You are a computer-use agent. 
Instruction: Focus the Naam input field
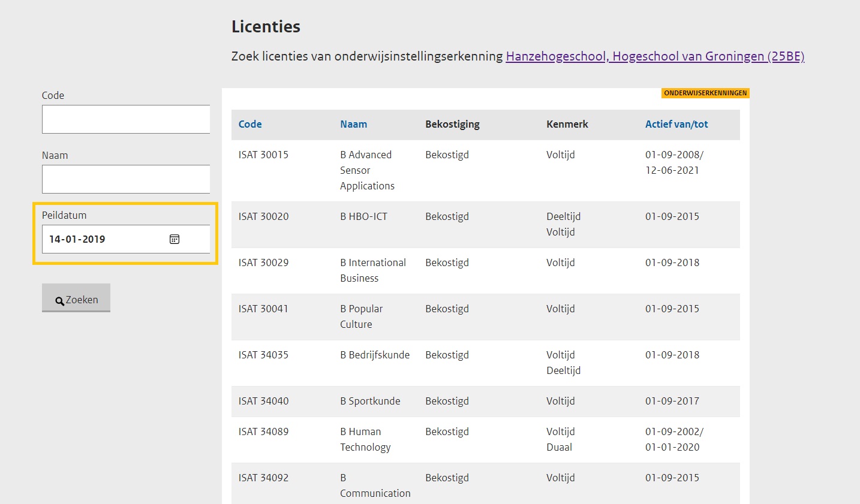(126, 179)
